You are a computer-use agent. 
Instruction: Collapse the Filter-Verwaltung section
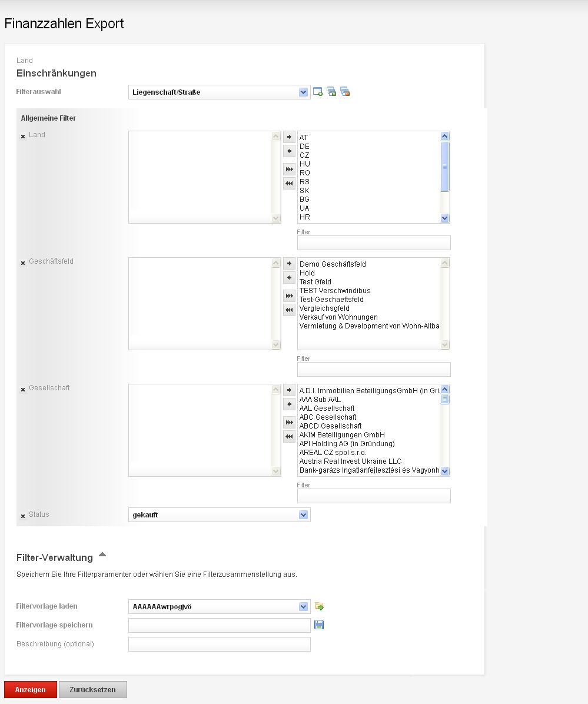click(x=102, y=554)
